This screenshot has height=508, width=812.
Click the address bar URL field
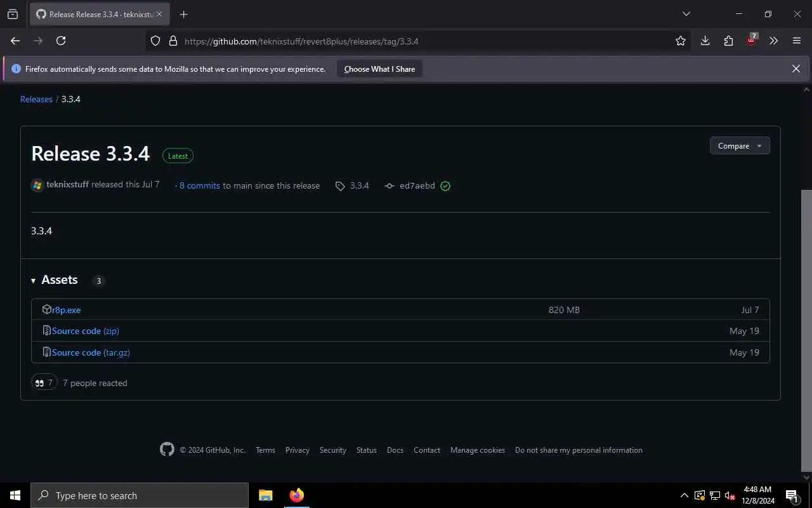[x=419, y=41]
